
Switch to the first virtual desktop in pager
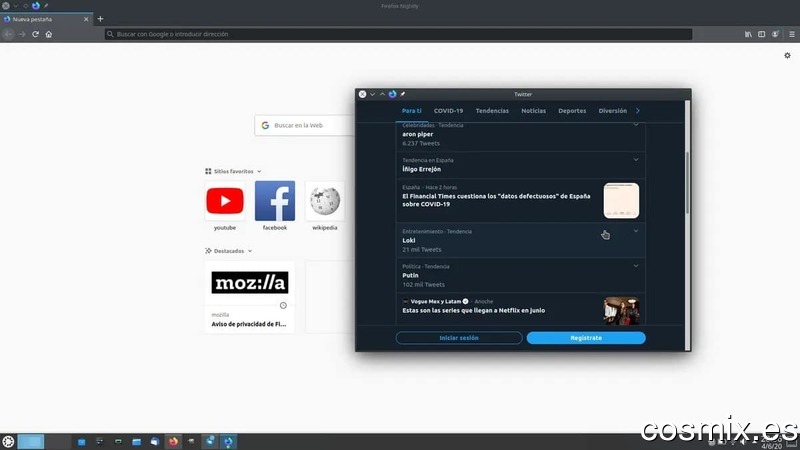(x=31, y=442)
